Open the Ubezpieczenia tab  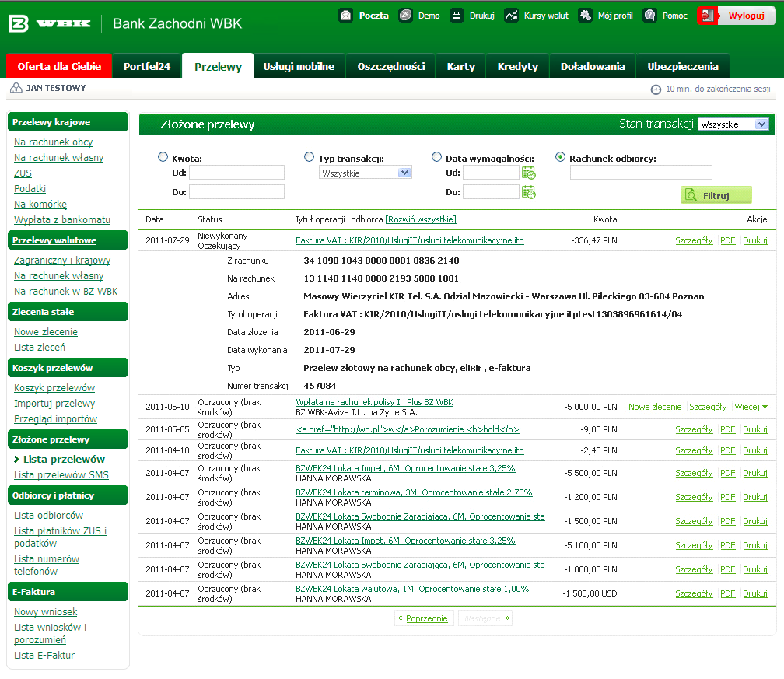pos(683,66)
